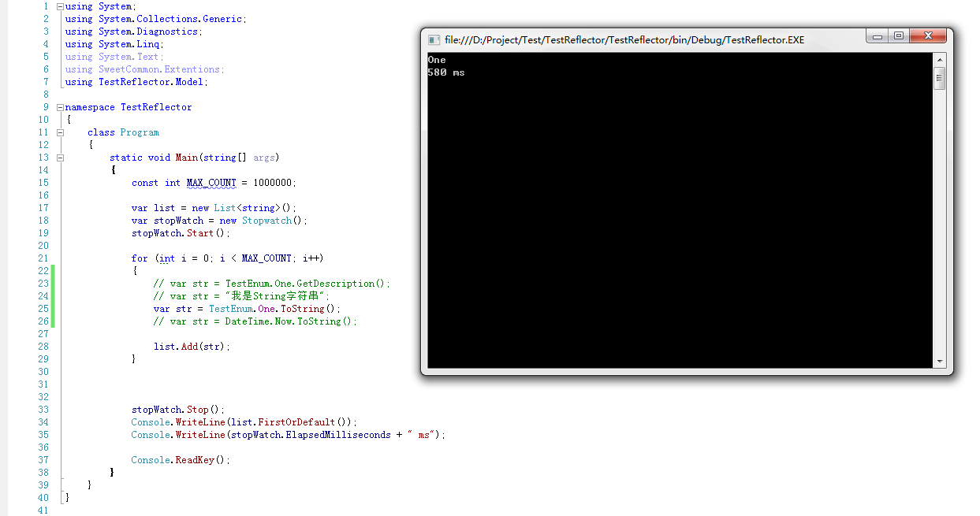The width and height of the screenshot is (980, 516).
Task: Click "stopWatch.Stop()" call
Action: coord(178,410)
